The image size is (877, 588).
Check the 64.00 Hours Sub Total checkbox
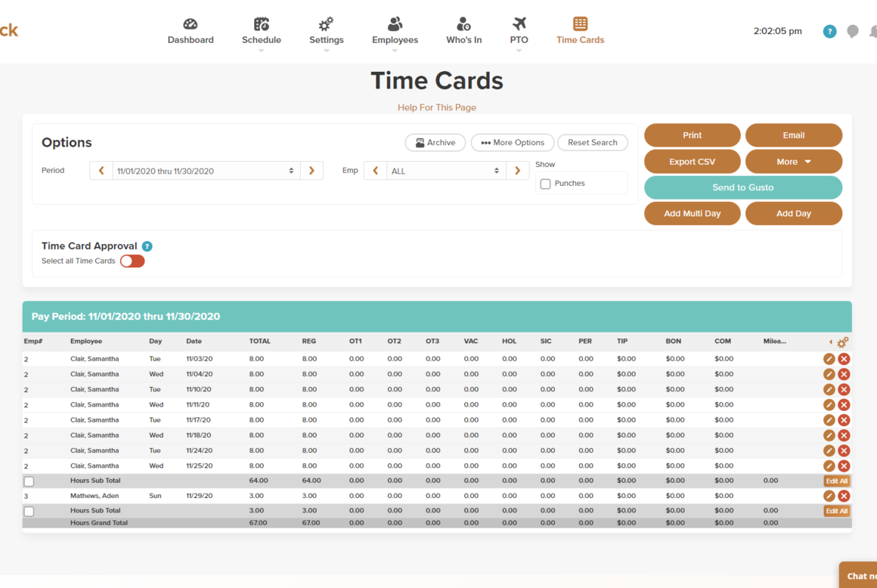29,481
